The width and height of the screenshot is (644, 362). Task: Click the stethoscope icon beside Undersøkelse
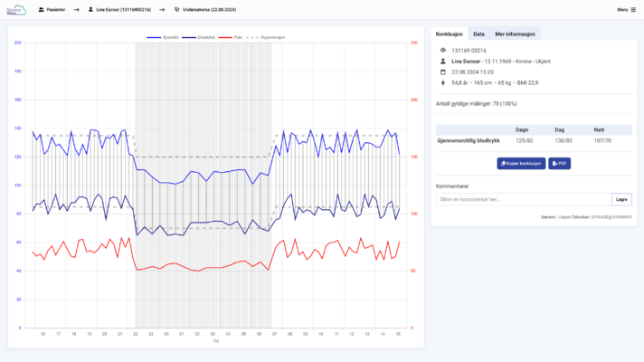[176, 9]
